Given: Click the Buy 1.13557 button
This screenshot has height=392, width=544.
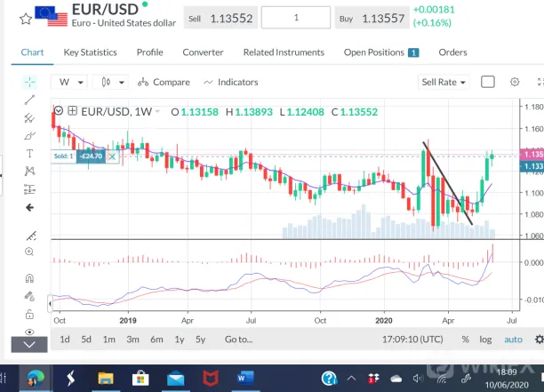Looking at the screenshot, I should pyautogui.click(x=372, y=18).
